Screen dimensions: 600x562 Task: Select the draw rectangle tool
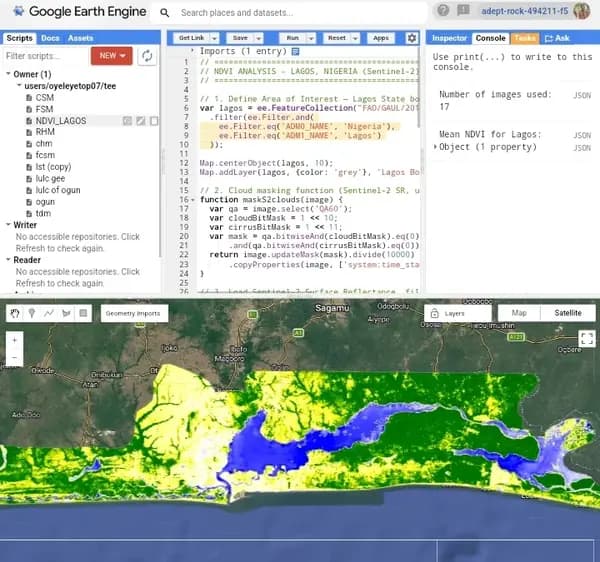(x=83, y=313)
